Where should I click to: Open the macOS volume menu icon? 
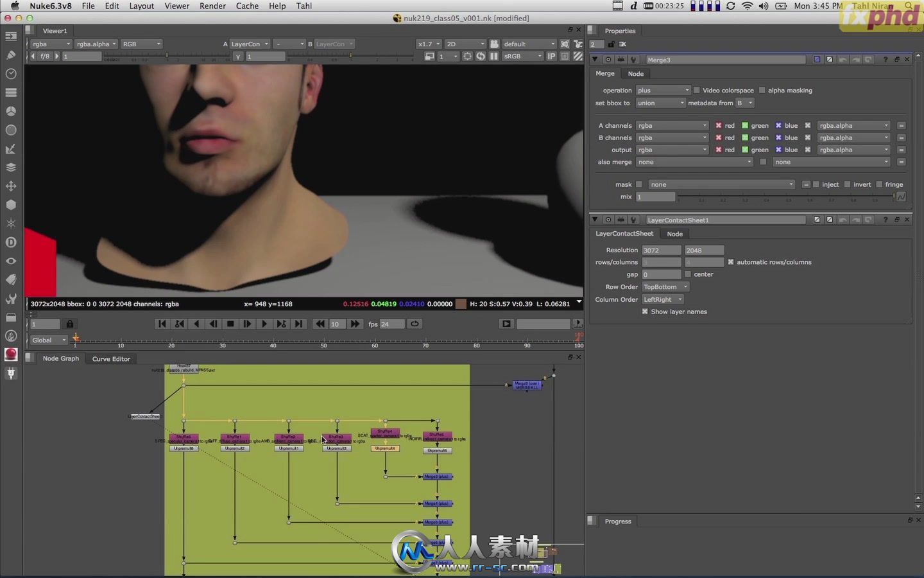point(764,6)
